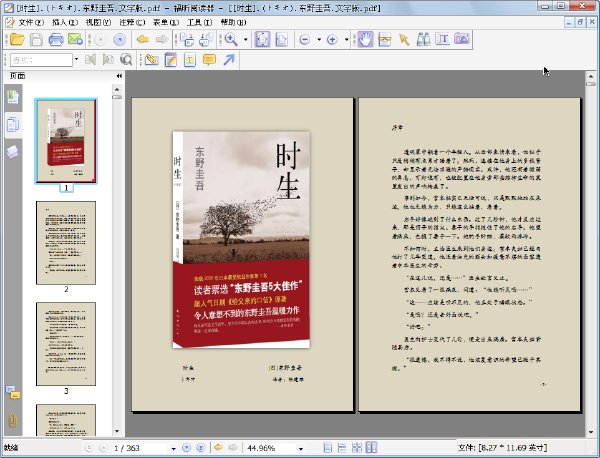
Task: Select the highlight text tool
Action: (x=152, y=60)
